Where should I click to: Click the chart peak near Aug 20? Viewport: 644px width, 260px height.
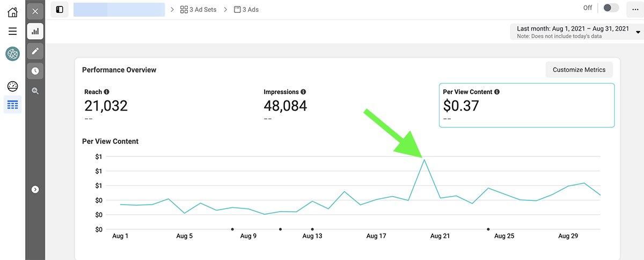coord(424,160)
